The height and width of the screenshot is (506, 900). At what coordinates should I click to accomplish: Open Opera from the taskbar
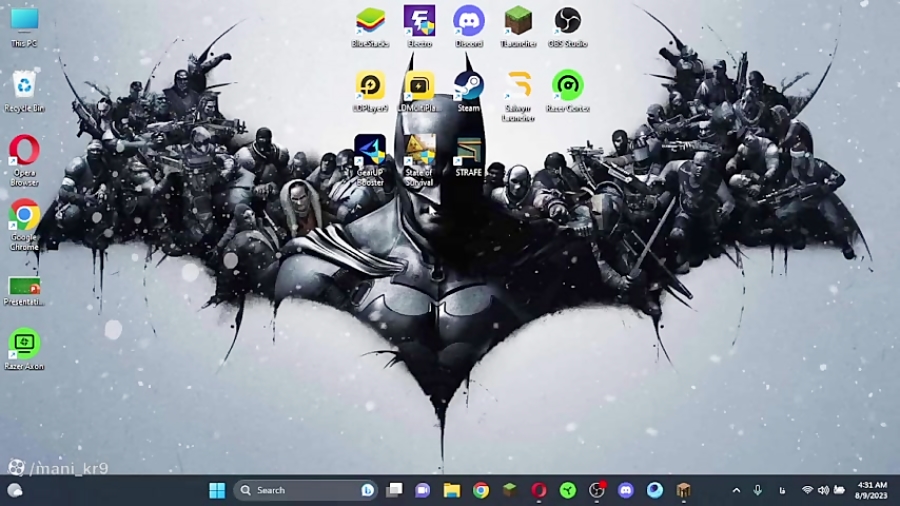coord(539,491)
